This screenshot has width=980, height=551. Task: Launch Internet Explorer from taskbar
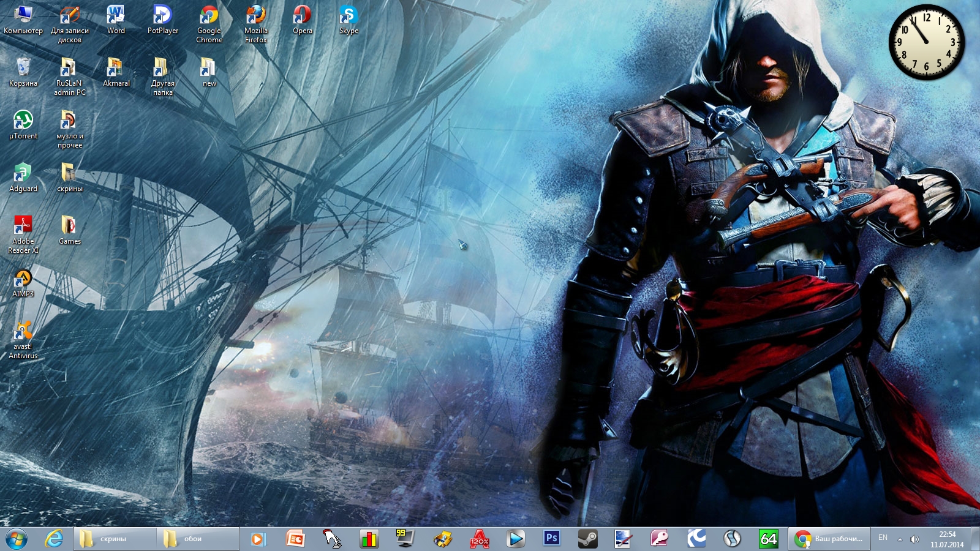pos(54,539)
